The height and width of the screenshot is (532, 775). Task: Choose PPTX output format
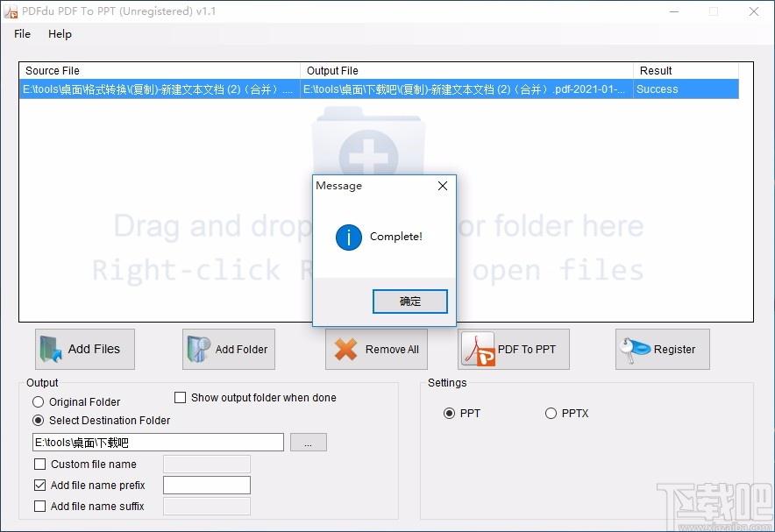551,414
